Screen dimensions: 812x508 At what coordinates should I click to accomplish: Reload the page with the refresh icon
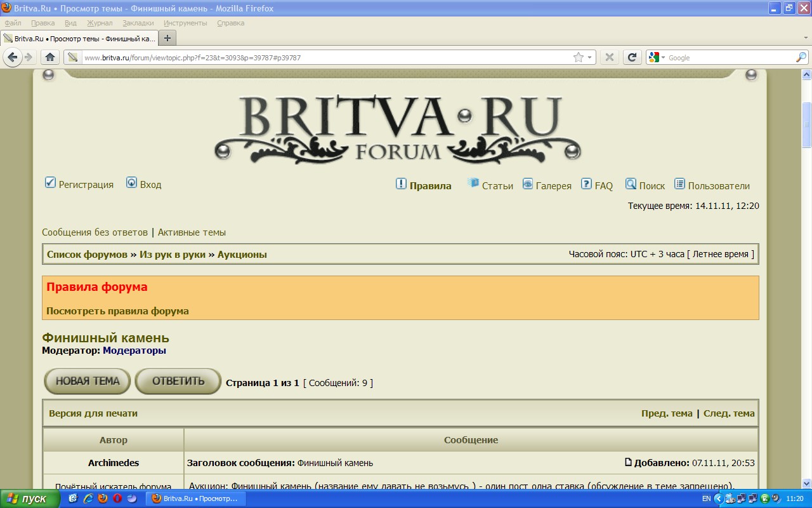[x=632, y=57]
